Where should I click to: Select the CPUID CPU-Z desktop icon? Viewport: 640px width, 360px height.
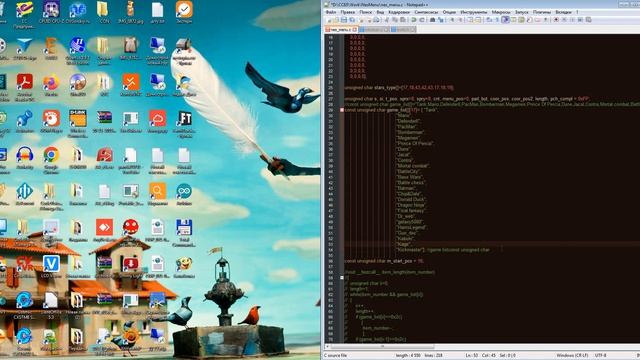51,12
